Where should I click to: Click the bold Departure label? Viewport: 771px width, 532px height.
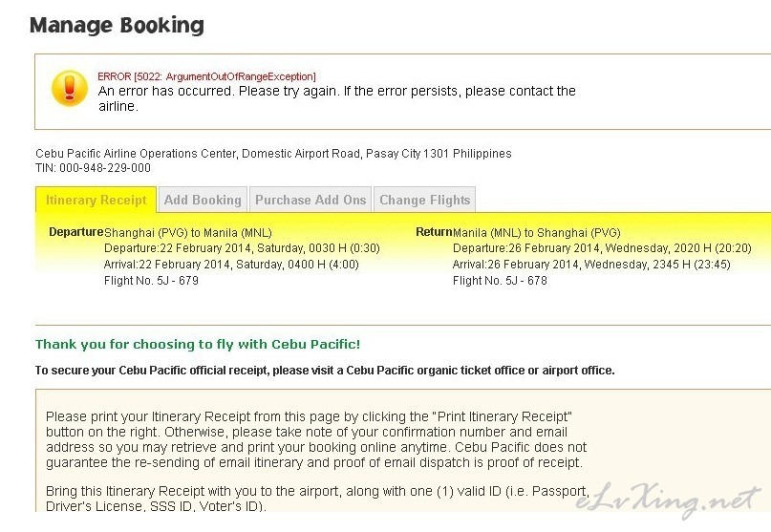pyautogui.click(x=75, y=232)
